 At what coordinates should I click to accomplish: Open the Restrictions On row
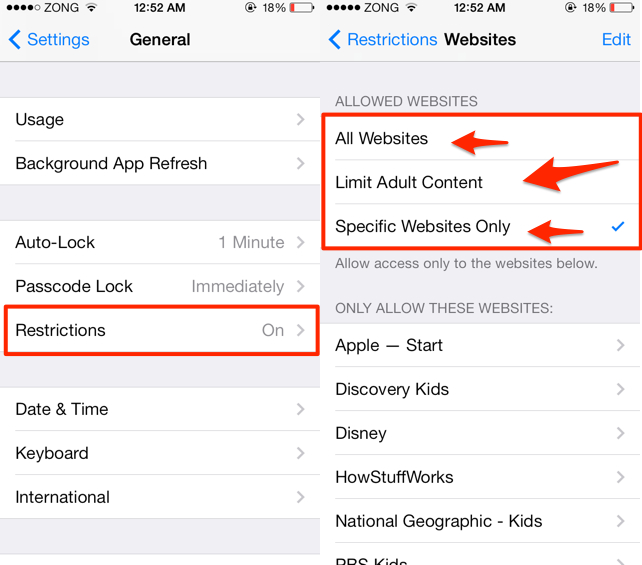160,330
